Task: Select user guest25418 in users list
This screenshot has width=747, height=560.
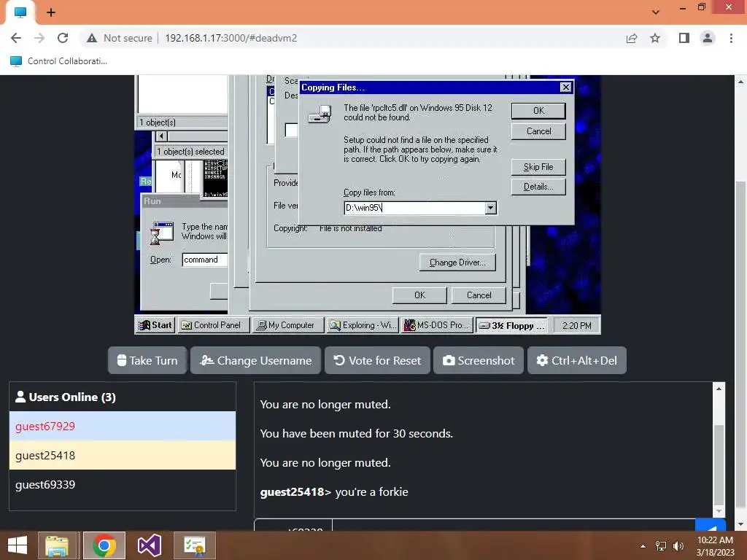Action: coord(123,455)
